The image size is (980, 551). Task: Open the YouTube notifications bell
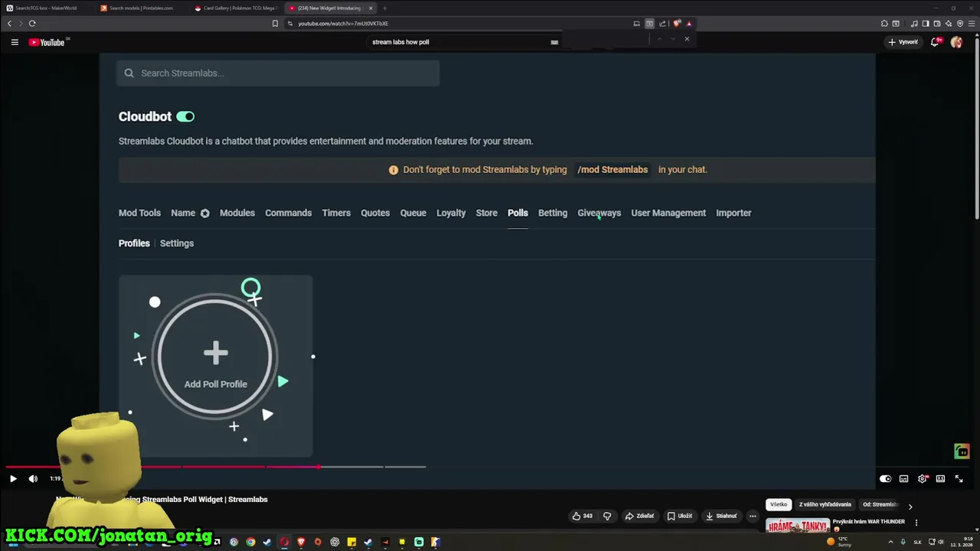(935, 42)
